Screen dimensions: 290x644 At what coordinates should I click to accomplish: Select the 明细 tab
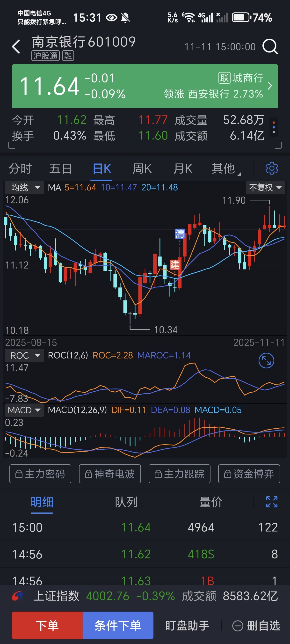(42, 502)
